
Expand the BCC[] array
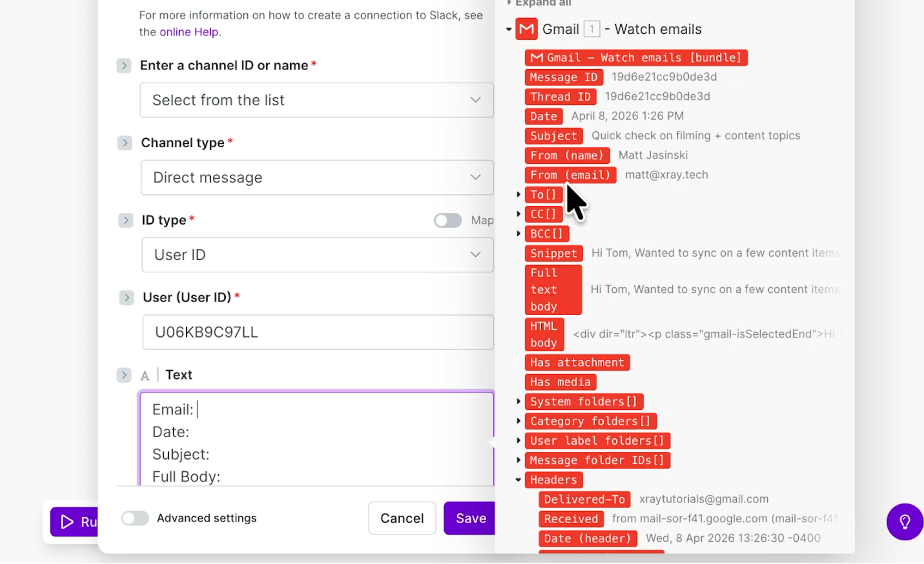coord(518,234)
